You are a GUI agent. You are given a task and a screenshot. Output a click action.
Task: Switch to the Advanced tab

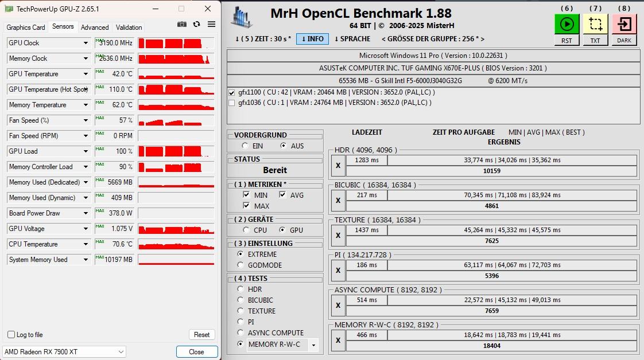click(x=95, y=28)
